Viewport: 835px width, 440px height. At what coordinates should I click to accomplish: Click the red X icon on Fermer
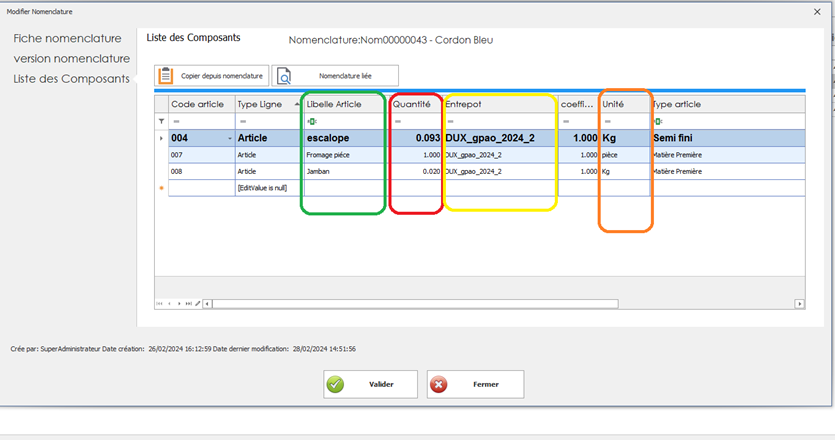coord(439,384)
